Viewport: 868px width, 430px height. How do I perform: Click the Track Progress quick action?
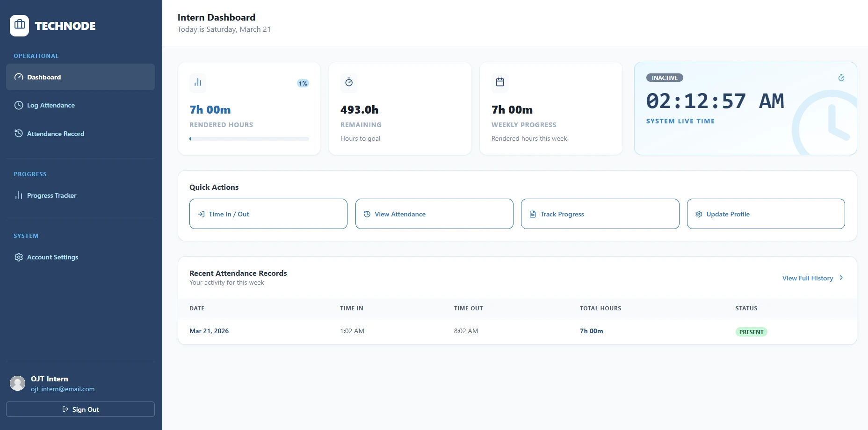600,214
